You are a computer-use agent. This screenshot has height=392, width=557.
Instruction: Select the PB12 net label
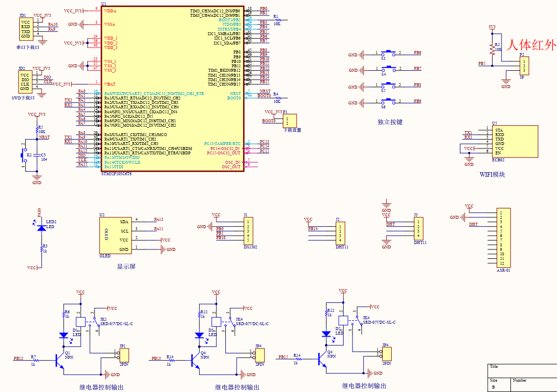[x=18, y=358]
